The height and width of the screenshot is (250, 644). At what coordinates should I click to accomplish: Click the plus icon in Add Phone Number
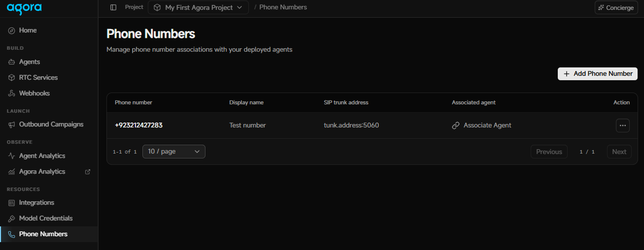pos(567,74)
